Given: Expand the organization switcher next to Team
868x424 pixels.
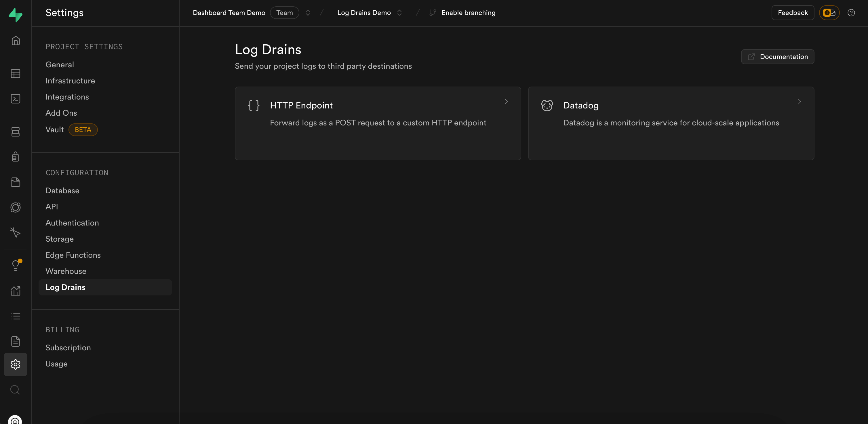Looking at the screenshot, I should click(308, 13).
